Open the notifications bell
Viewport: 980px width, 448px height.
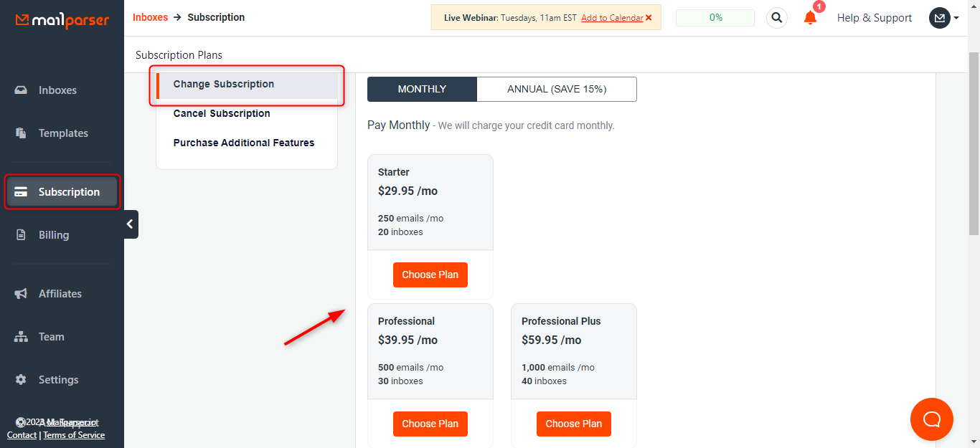click(811, 17)
